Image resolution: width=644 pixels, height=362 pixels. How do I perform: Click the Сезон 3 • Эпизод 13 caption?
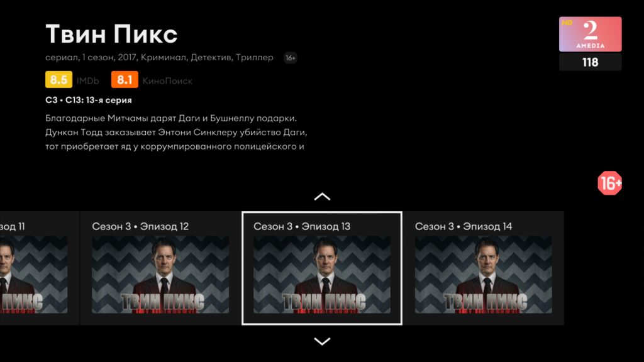(302, 226)
